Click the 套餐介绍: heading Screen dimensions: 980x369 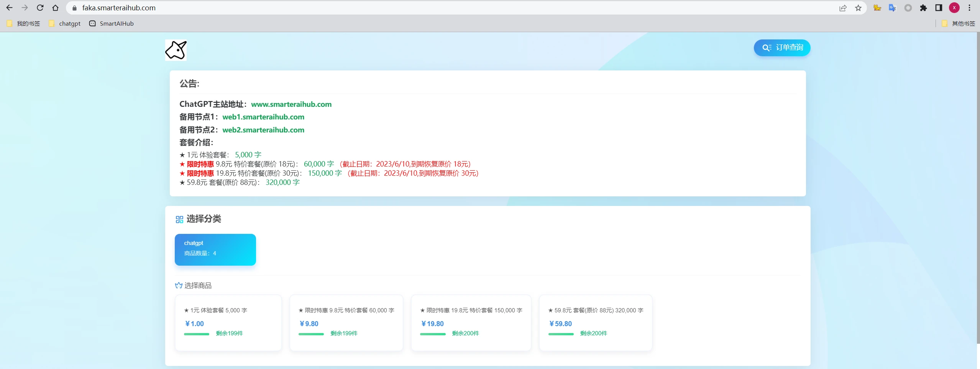pyautogui.click(x=196, y=142)
